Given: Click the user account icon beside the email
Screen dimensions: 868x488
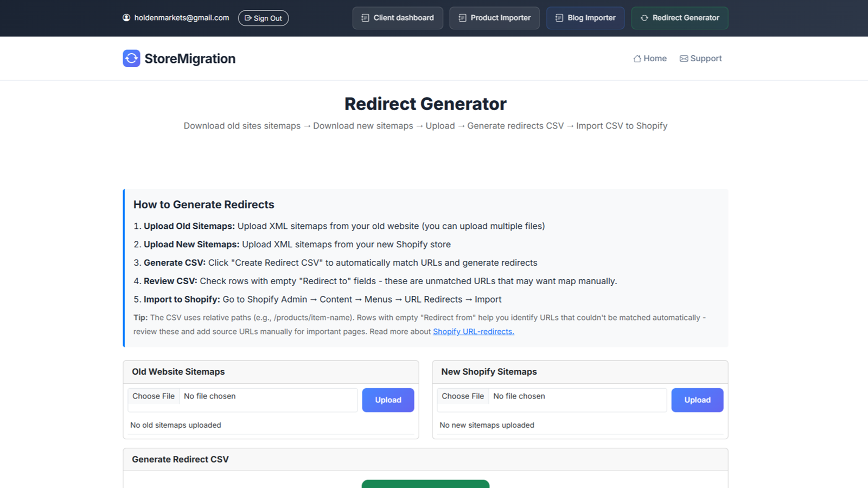Looking at the screenshot, I should pyautogui.click(x=126, y=17).
